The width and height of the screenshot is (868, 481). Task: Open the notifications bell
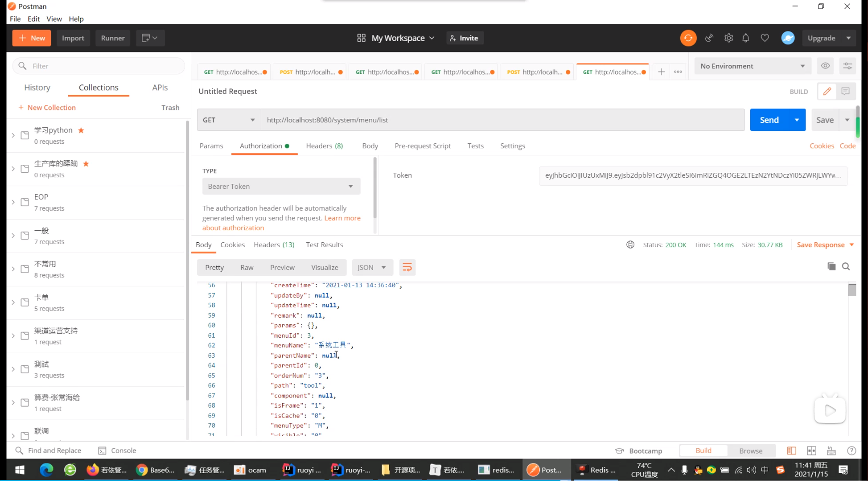point(746,38)
